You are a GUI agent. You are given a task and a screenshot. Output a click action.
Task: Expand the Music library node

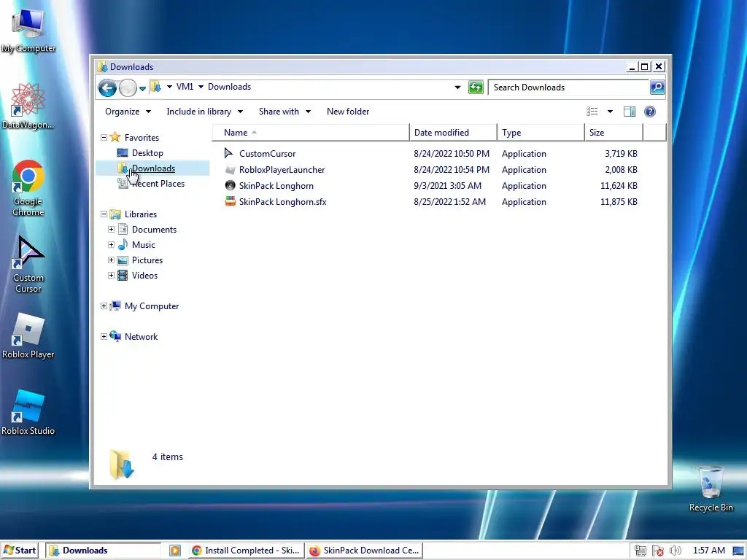pos(111,245)
